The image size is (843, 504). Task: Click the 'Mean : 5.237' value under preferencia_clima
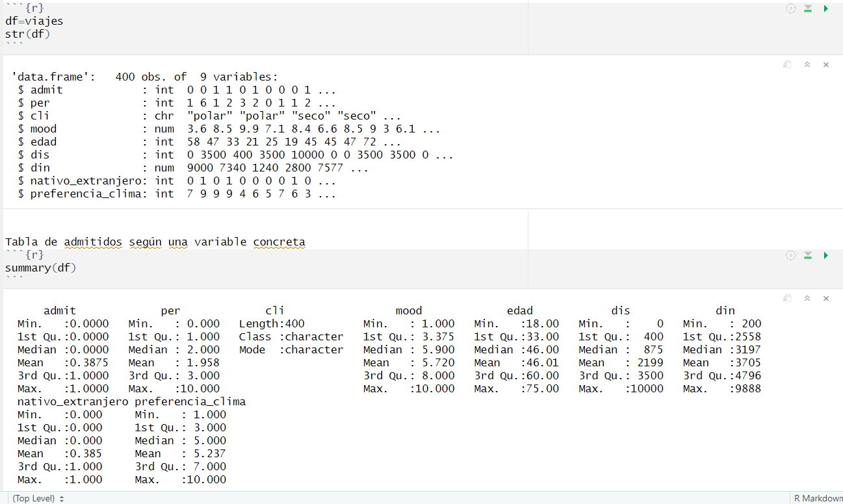tap(181, 453)
